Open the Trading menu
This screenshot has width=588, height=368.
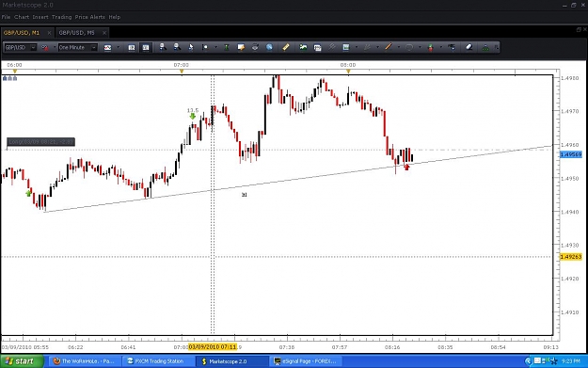click(61, 17)
